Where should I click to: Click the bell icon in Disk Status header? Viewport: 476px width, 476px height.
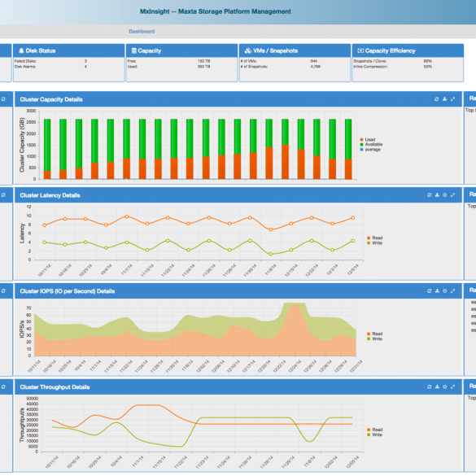(x=21, y=50)
